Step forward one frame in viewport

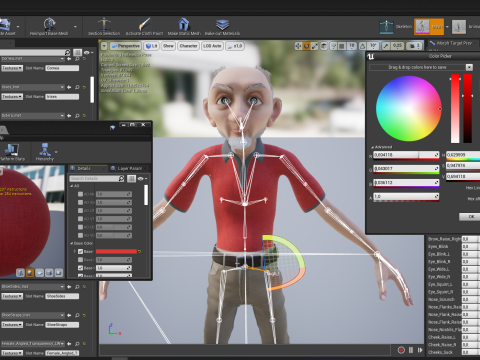click(420, 350)
